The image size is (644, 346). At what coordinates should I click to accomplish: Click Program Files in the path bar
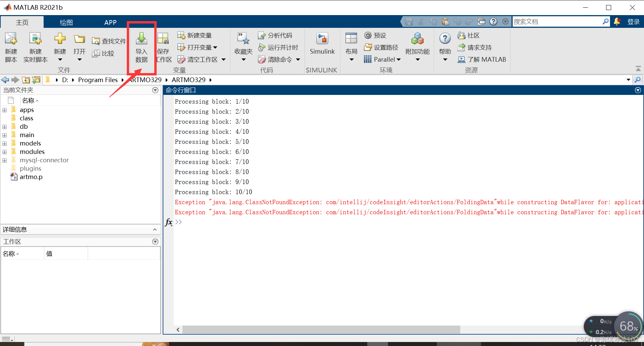point(98,80)
